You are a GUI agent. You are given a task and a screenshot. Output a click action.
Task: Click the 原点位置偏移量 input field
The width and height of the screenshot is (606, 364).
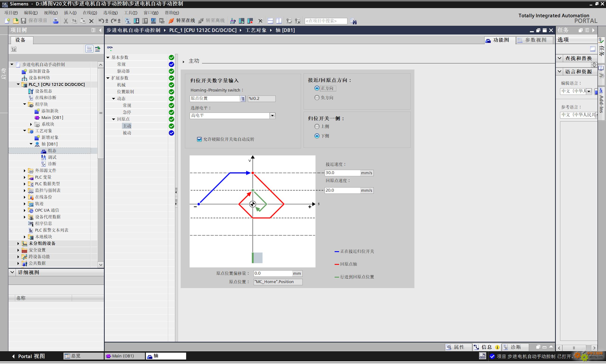click(273, 273)
